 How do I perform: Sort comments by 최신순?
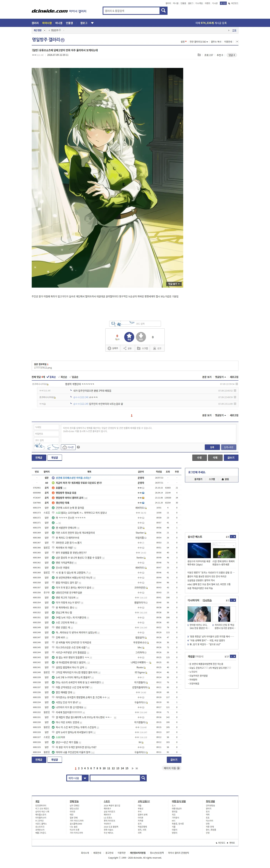pos(62,377)
